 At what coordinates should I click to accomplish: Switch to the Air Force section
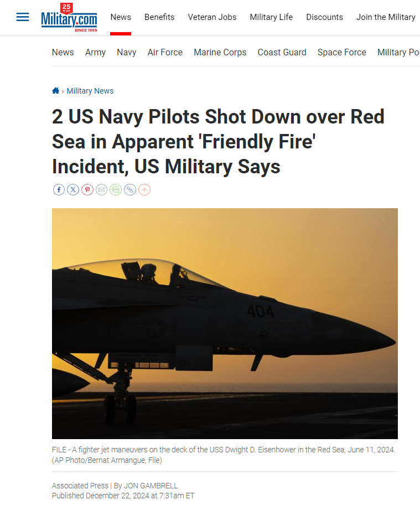pyautogui.click(x=165, y=52)
